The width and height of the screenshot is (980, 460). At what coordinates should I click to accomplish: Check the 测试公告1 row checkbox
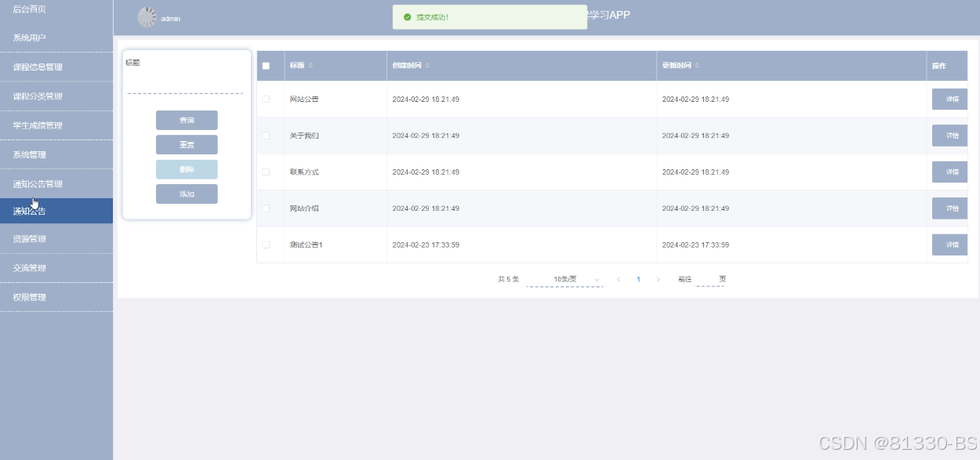(266, 244)
